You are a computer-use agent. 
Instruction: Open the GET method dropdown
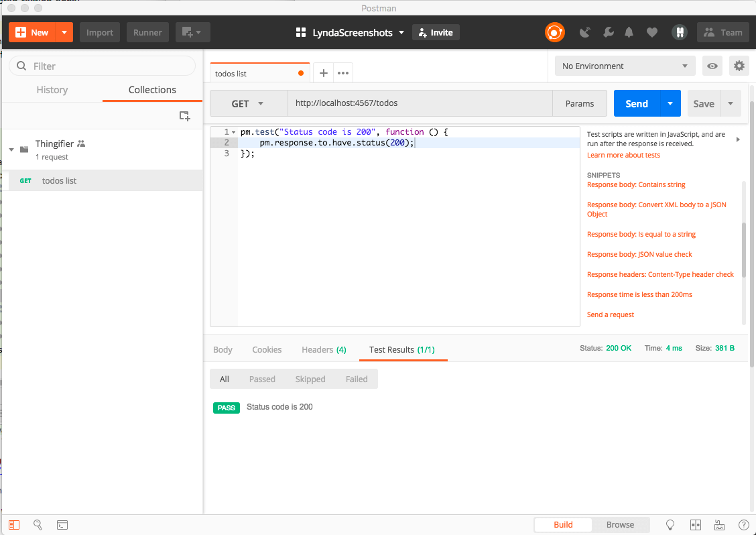pyautogui.click(x=248, y=103)
